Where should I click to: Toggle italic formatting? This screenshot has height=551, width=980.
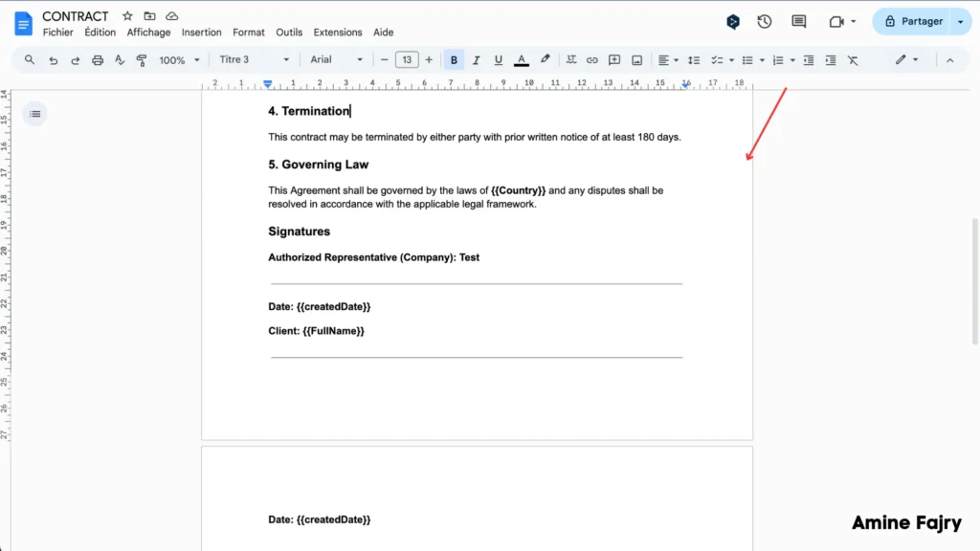477,60
